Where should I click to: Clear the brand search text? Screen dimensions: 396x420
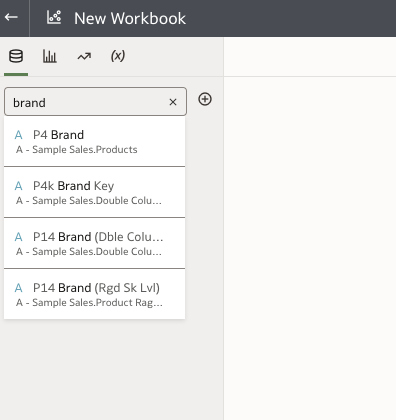pos(173,102)
